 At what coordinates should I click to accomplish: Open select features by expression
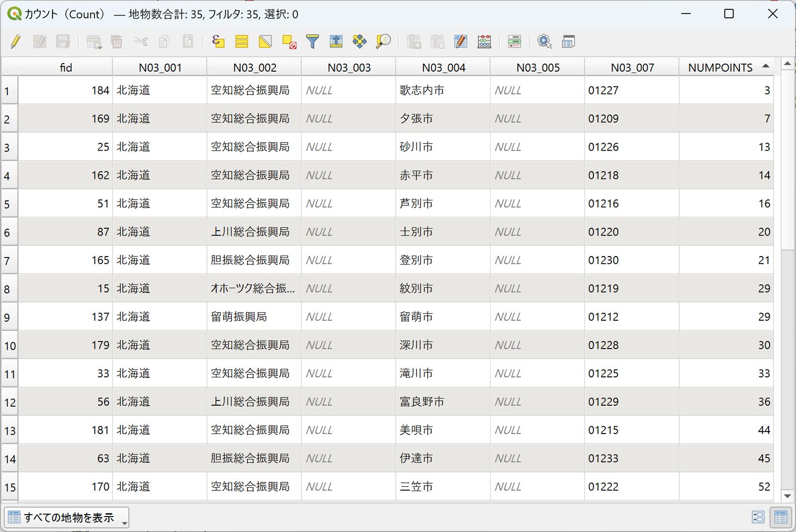pyautogui.click(x=218, y=41)
